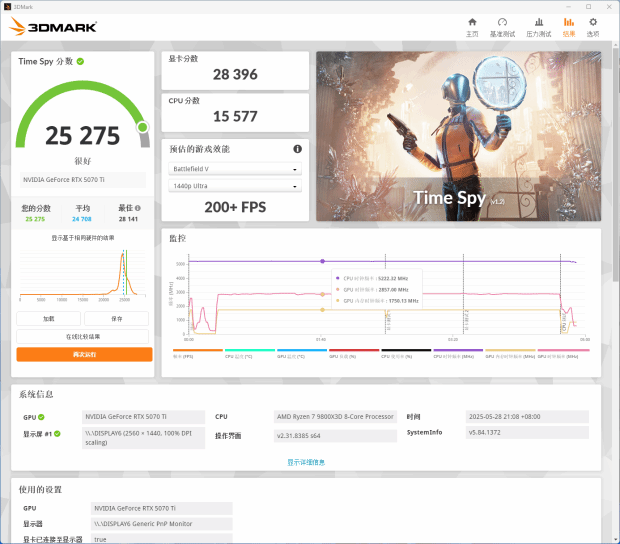Click the info icon beside estimated game performance
620x544 pixels.
[x=297, y=149]
